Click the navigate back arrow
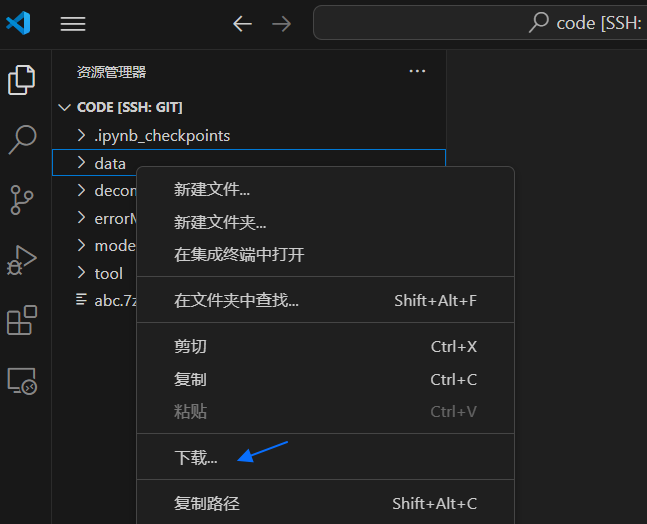 (242, 24)
